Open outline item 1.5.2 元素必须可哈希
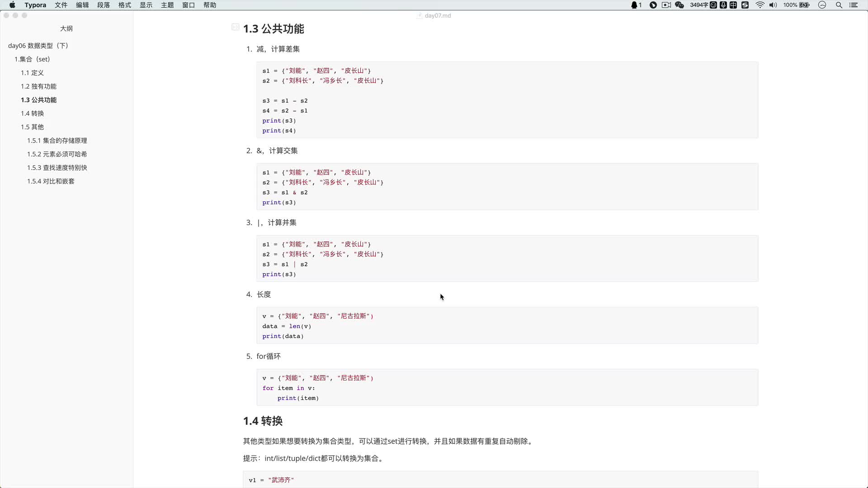Screen dimensions: 868x488 57,154
